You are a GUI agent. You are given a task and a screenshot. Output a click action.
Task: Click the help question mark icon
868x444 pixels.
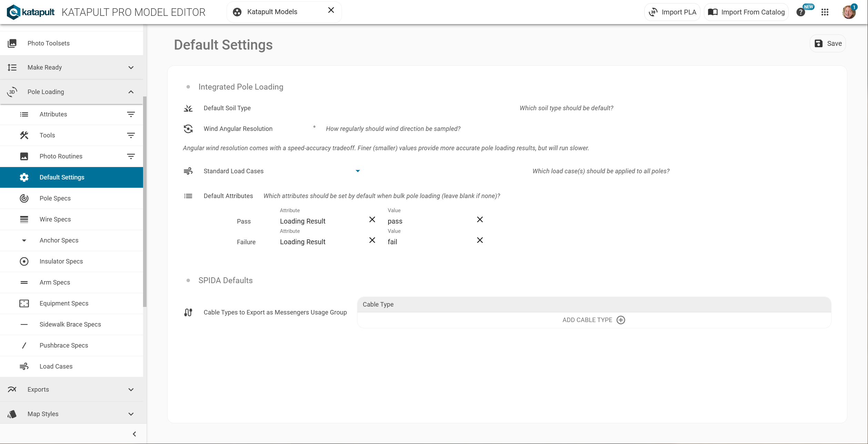[x=800, y=12]
